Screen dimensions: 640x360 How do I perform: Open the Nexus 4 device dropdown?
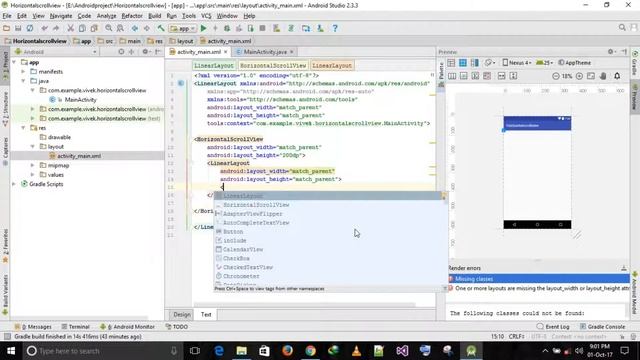coord(516,63)
